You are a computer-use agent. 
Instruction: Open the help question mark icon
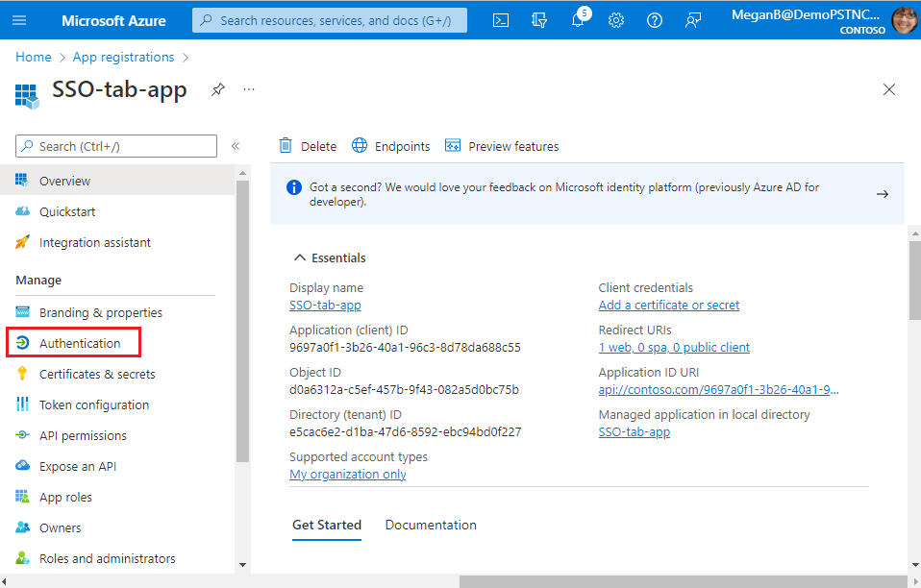click(x=655, y=20)
